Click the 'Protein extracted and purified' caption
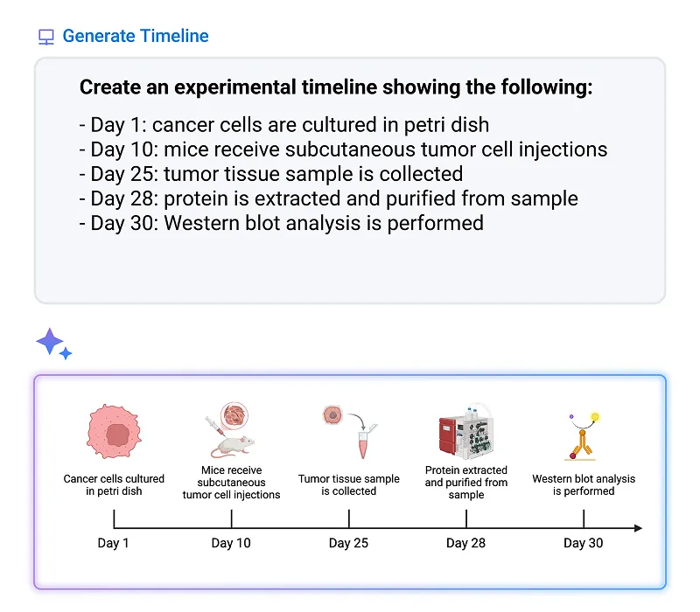This screenshot has height=612, width=700. pyautogui.click(x=466, y=483)
